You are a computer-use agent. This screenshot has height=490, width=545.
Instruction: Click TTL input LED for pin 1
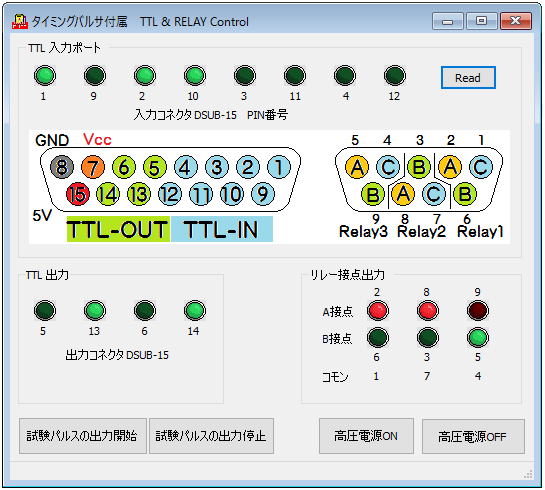point(45,75)
